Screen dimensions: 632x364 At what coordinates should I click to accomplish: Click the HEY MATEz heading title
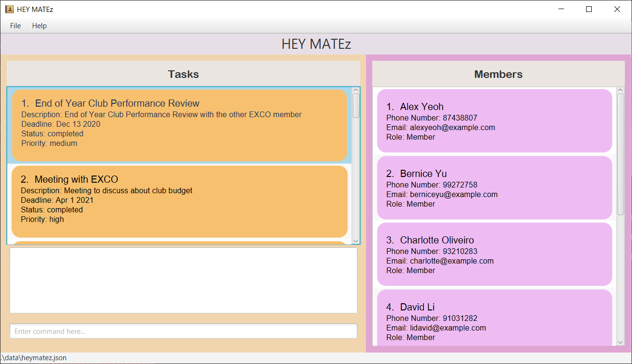(x=316, y=44)
